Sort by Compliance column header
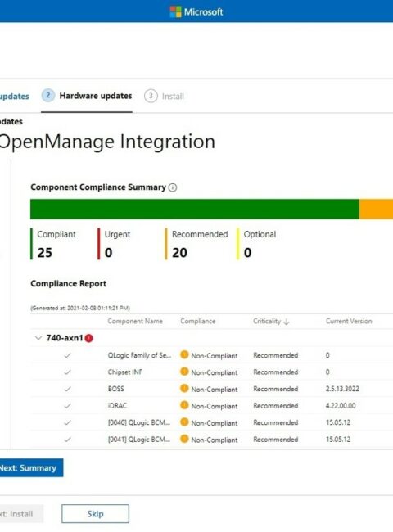Screen dimensions: 393x532 [198, 322]
